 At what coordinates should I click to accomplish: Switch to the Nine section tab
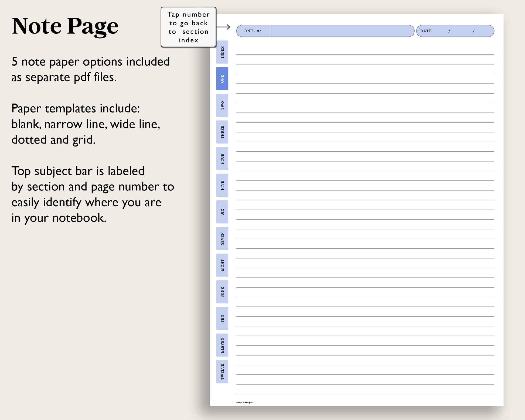point(222,292)
